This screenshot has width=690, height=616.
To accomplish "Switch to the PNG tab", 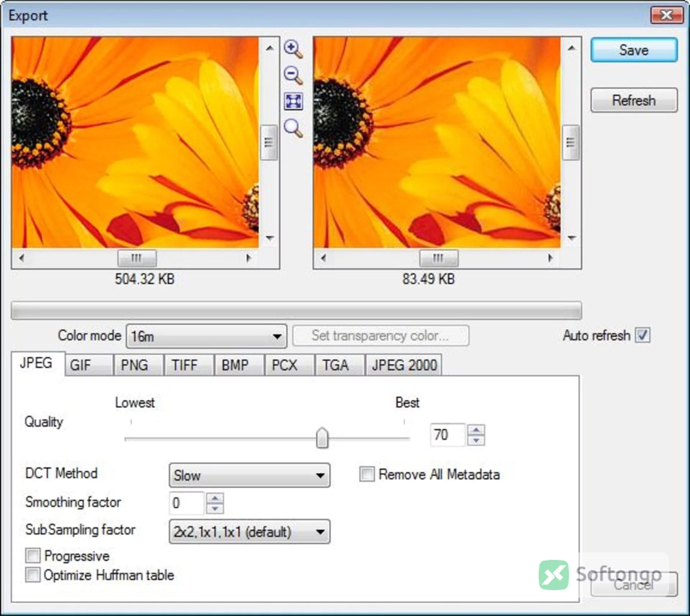I will tap(139, 365).
